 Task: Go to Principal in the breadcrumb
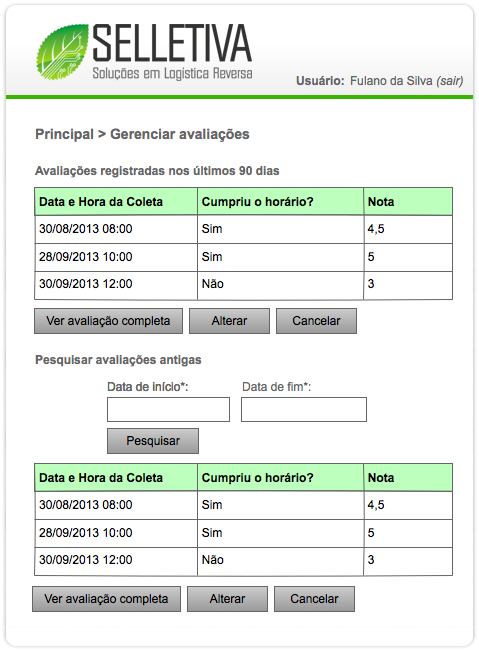pyautogui.click(x=64, y=134)
